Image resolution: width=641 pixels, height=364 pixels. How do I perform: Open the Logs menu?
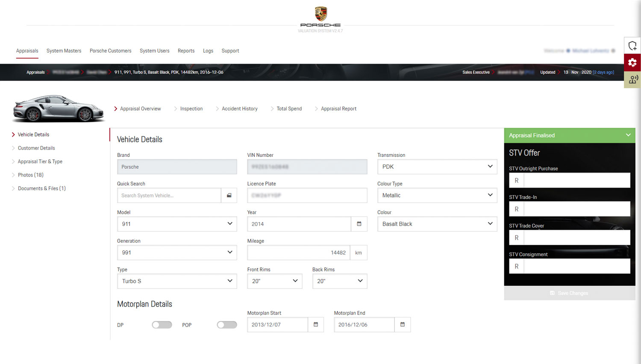208,51
